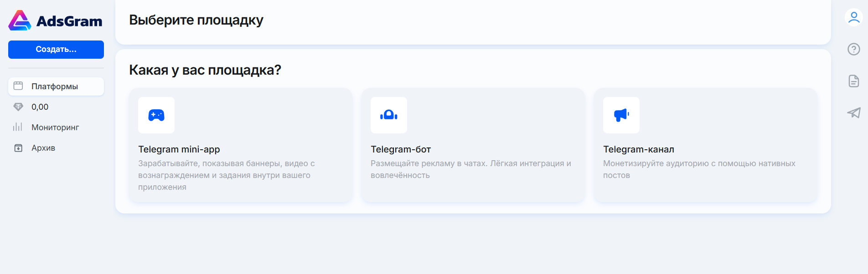This screenshot has height=274, width=868.
Task: Open Мониторинг in the sidebar
Action: click(x=56, y=127)
